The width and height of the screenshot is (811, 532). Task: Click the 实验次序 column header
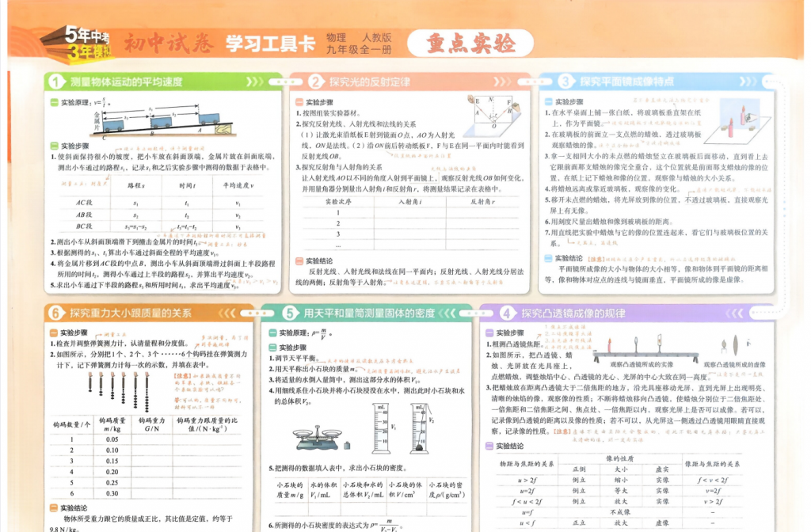coord(338,202)
